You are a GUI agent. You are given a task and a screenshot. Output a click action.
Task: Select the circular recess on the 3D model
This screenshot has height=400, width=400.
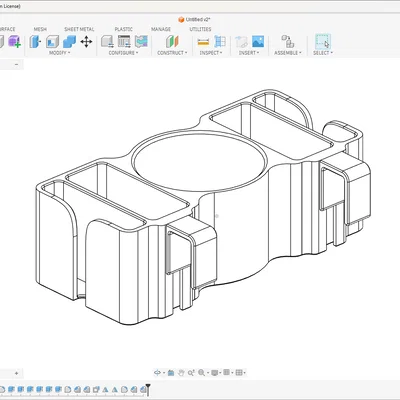coord(199,161)
